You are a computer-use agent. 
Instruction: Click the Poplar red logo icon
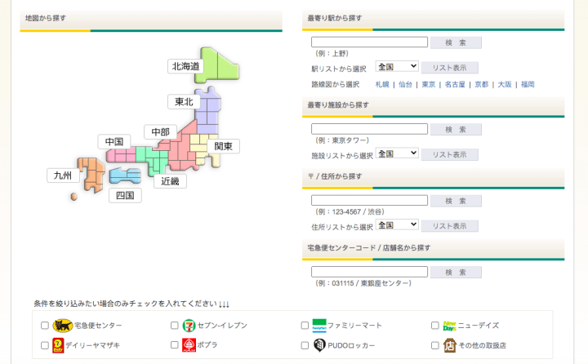189,345
